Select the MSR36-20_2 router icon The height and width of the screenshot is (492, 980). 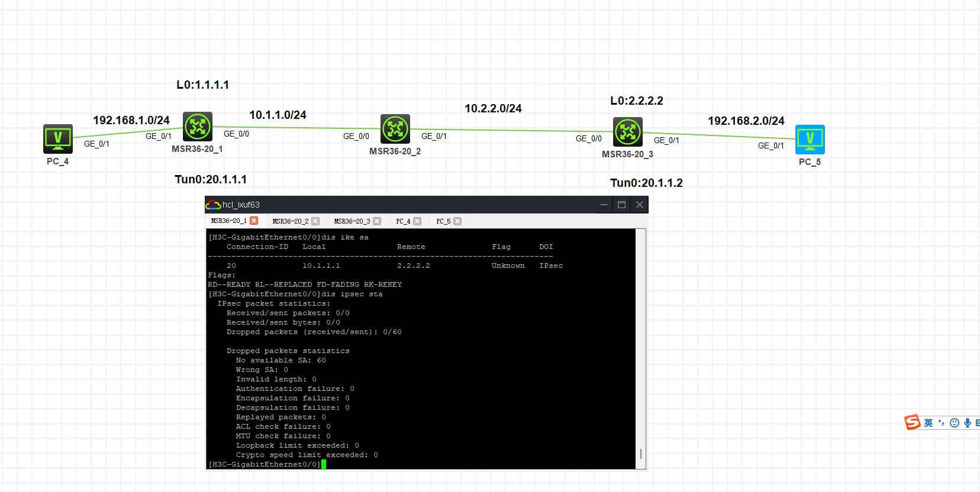395,129
